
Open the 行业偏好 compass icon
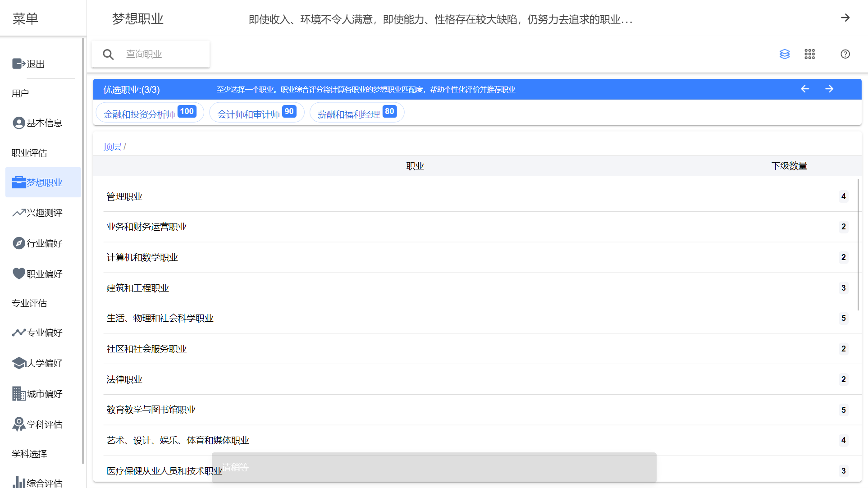coord(18,243)
